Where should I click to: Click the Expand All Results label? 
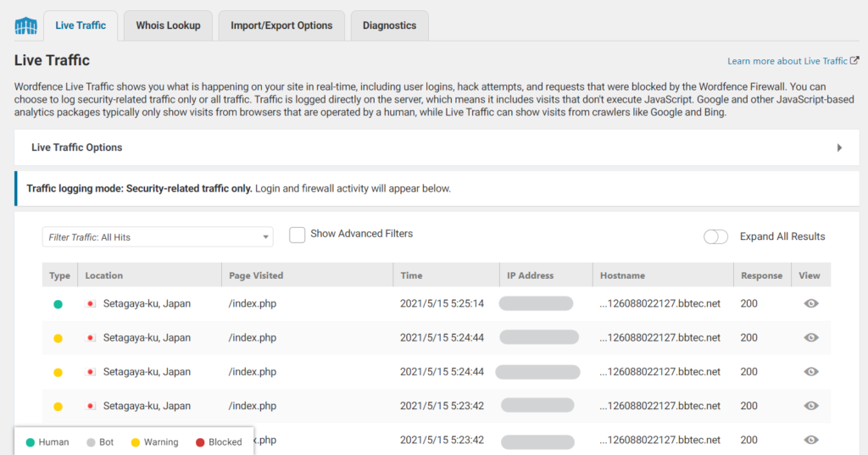click(782, 236)
